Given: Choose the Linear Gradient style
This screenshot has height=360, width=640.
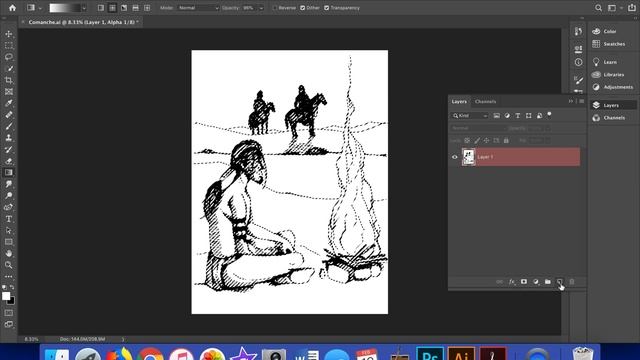Looking at the screenshot, I should 101,8.
